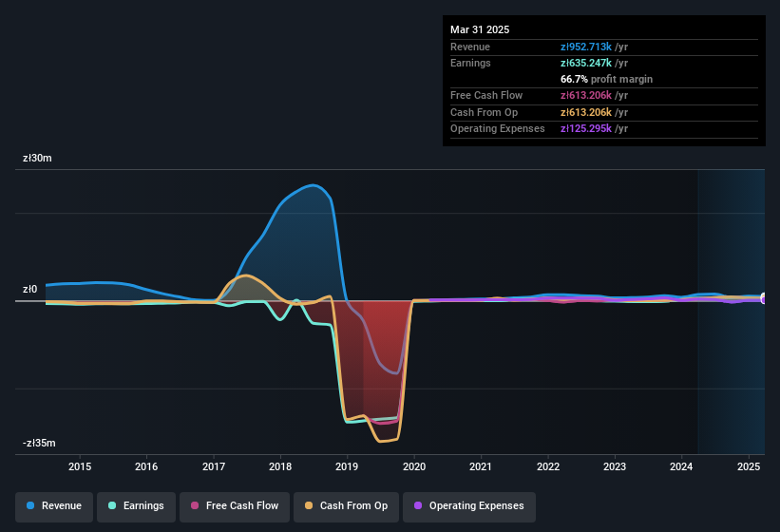Click the 2021 label on the x-axis
780x532 pixels.
[481, 466]
